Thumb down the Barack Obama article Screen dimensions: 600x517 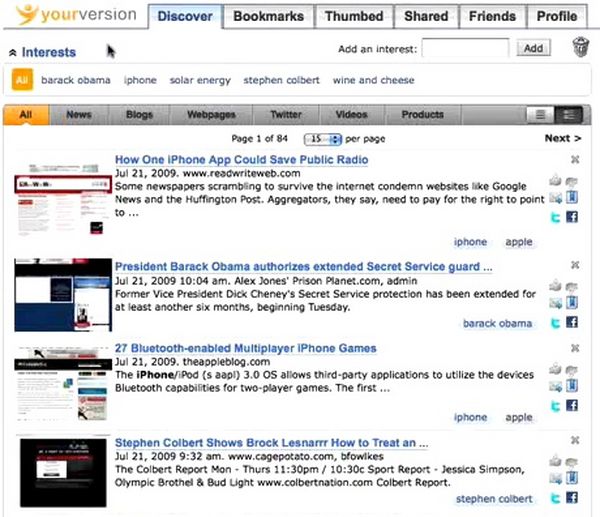[572, 287]
